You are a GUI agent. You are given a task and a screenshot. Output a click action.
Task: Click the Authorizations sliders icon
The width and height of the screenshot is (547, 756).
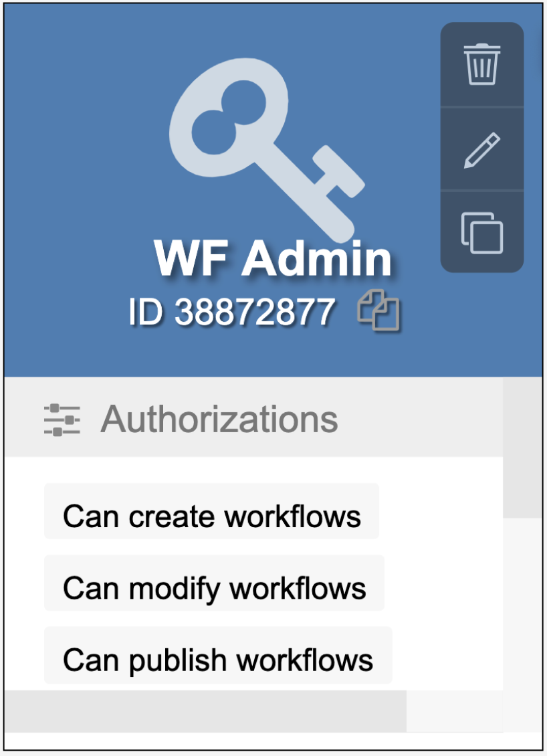point(62,420)
